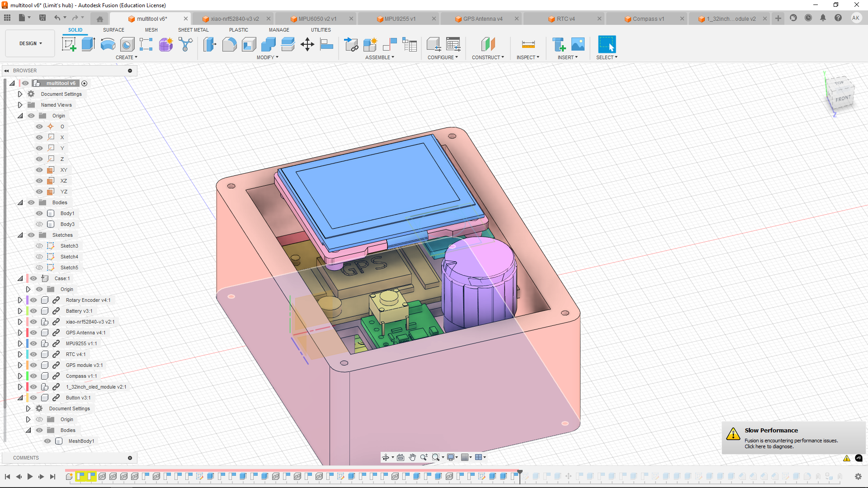The height and width of the screenshot is (488, 868).
Task: Open the Orbit navigation tool
Action: click(x=386, y=457)
